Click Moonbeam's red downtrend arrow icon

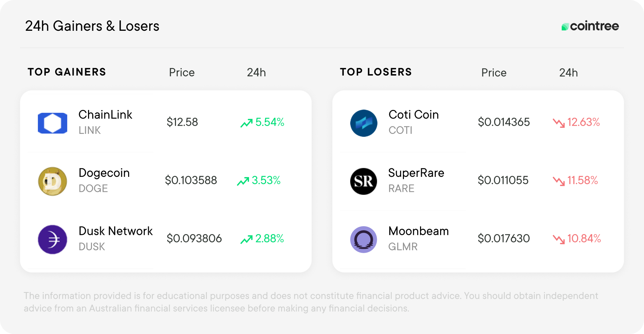558,239
